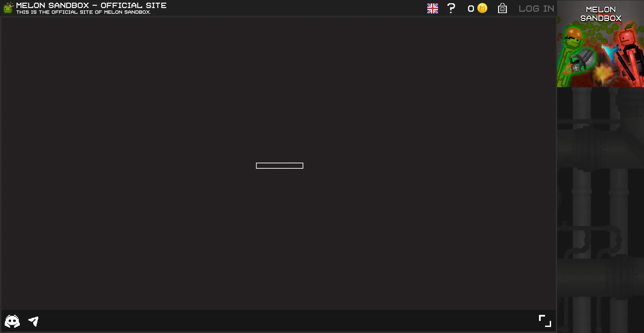The height and width of the screenshot is (333, 644).
Task: Click the loading progress bar
Action: tap(279, 166)
